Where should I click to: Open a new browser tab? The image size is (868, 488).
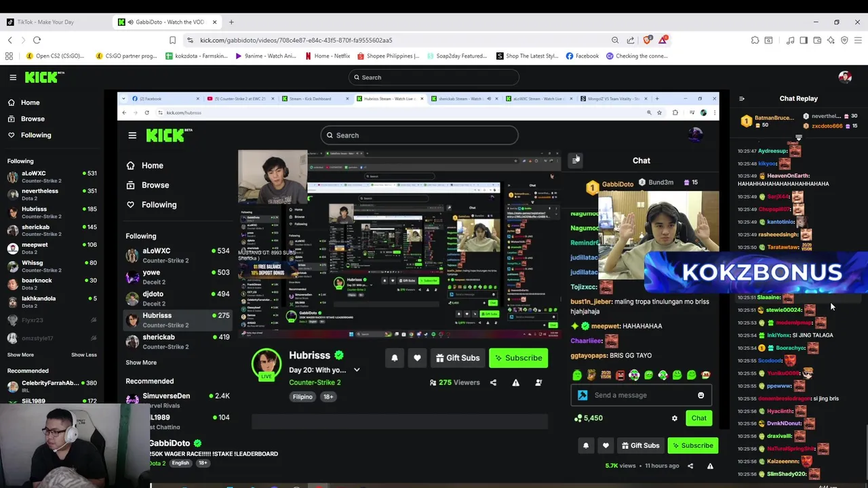tap(231, 22)
